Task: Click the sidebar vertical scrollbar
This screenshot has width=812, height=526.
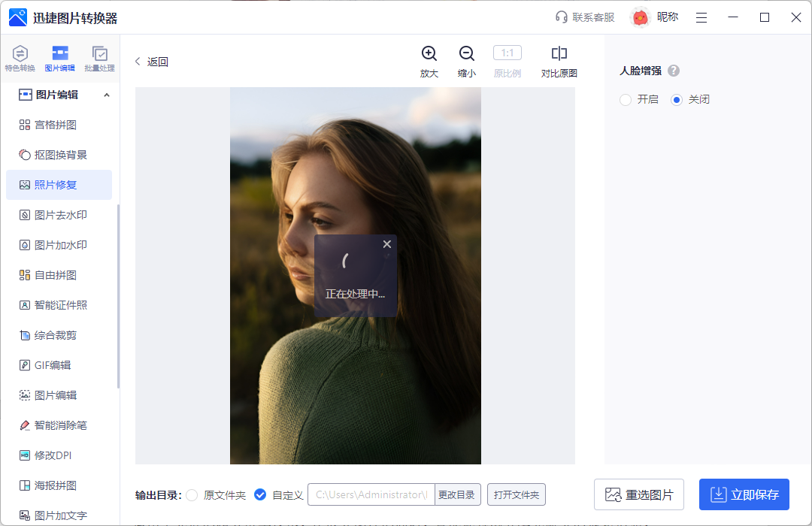Action: (x=118, y=296)
